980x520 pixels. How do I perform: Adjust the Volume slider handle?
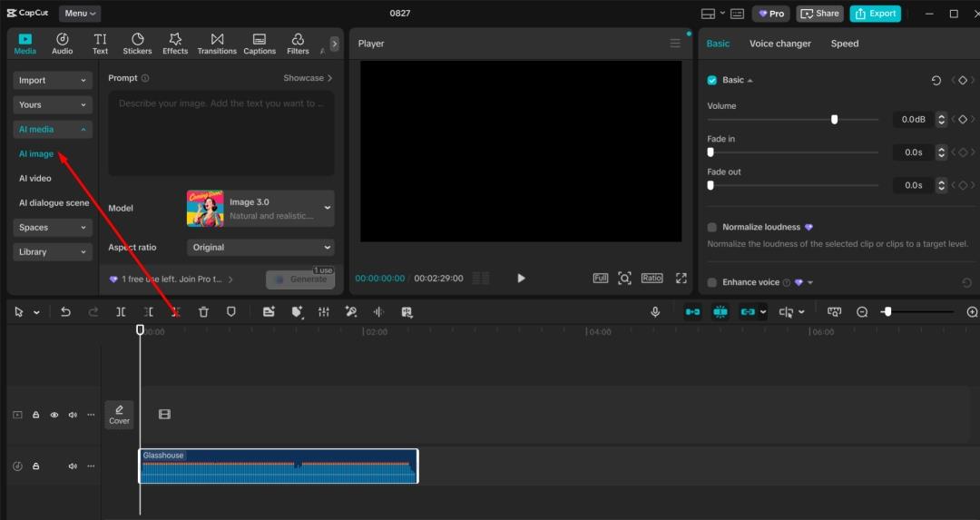click(x=834, y=119)
